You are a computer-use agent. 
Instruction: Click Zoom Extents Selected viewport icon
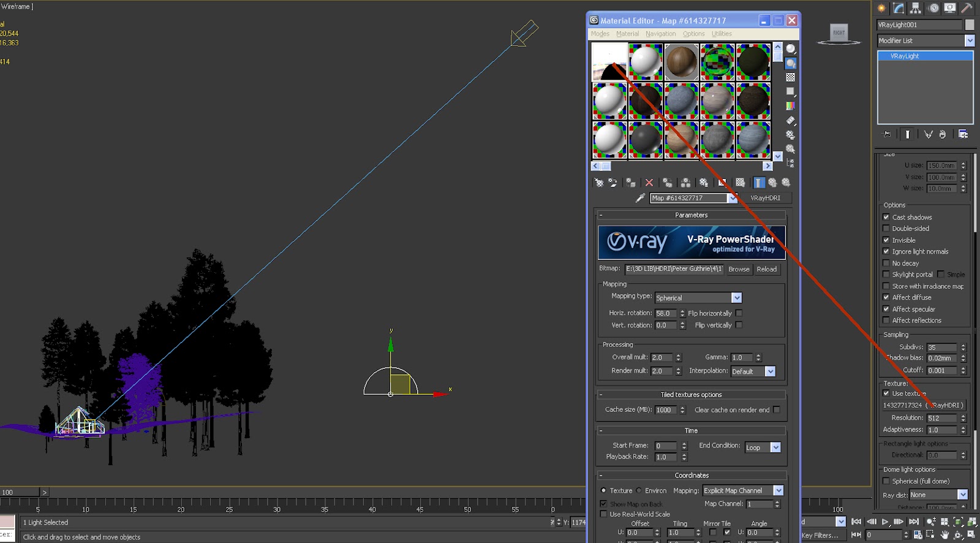click(x=959, y=522)
